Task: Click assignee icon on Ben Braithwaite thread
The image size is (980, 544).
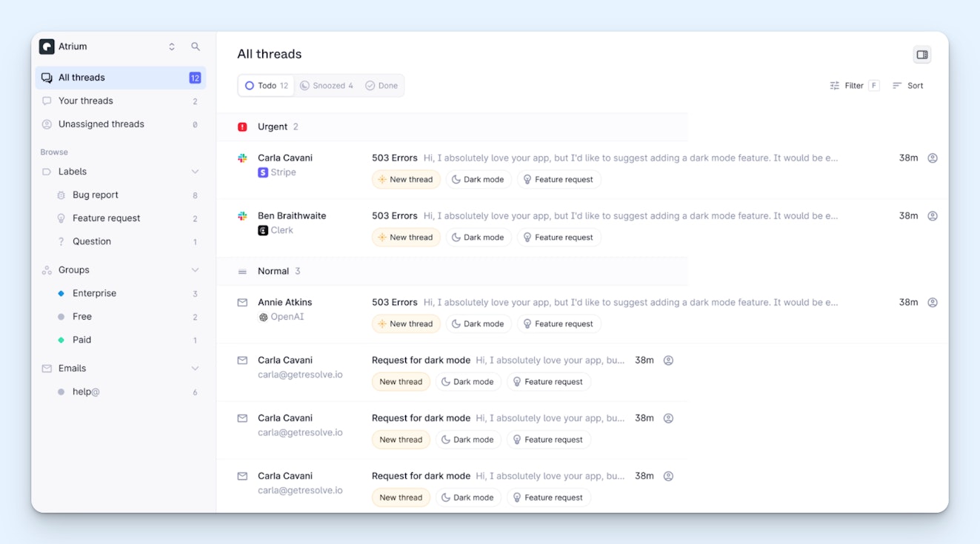Action: 933,216
